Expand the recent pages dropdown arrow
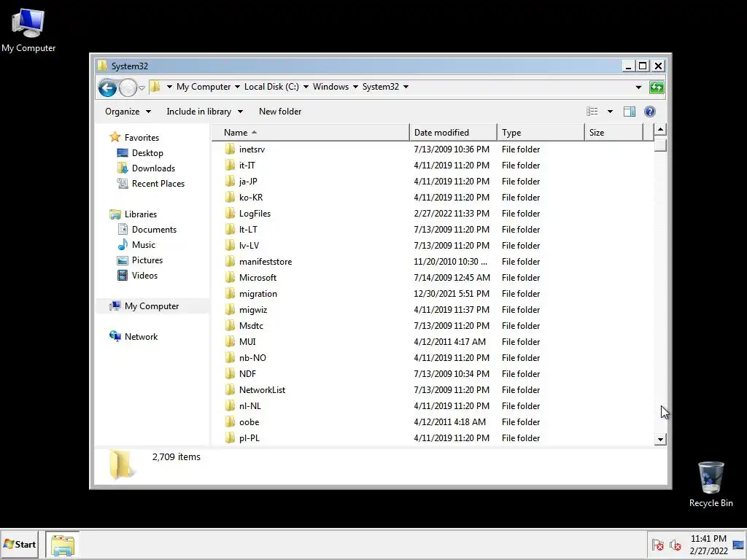The height and width of the screenshot is (560, 747). (x=142, y=87)
